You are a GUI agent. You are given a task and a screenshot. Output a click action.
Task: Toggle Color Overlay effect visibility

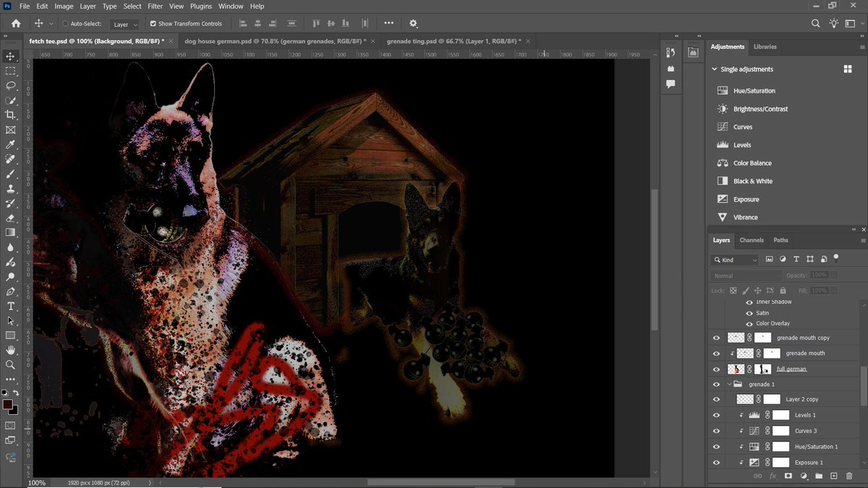click(749, 323)
